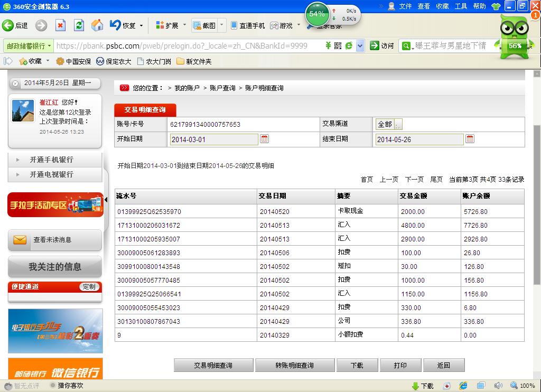Click the Refresh page icon
This screenshot has width=541, height=392.
point(79,25)
